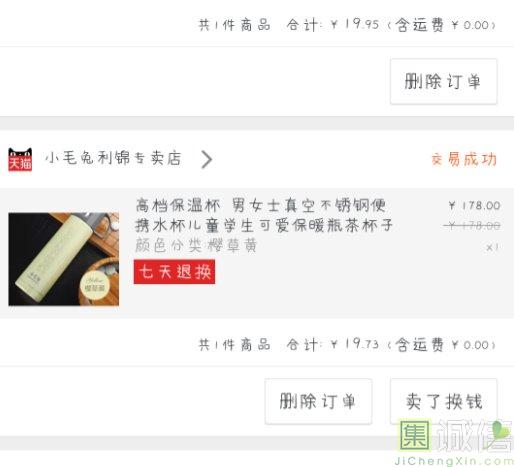514x467 pixels.
Task: Click the JiChengXin.com watermark text
Action: 454,461
